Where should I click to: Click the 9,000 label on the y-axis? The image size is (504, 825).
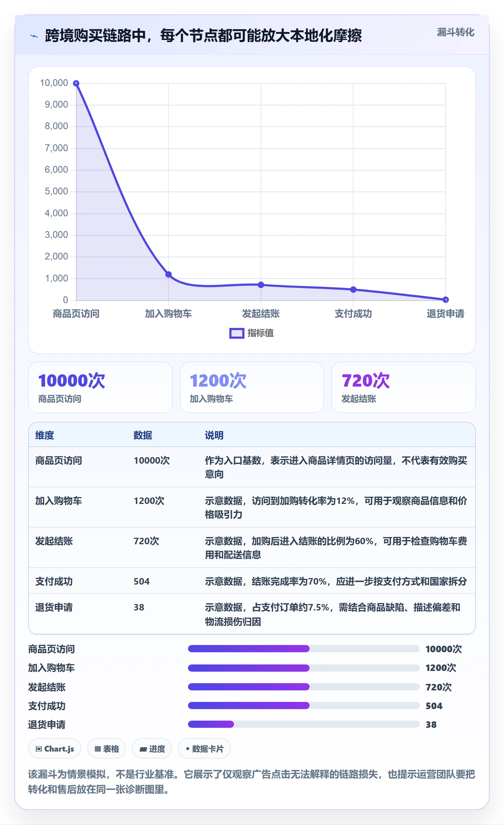pos(57,105)
